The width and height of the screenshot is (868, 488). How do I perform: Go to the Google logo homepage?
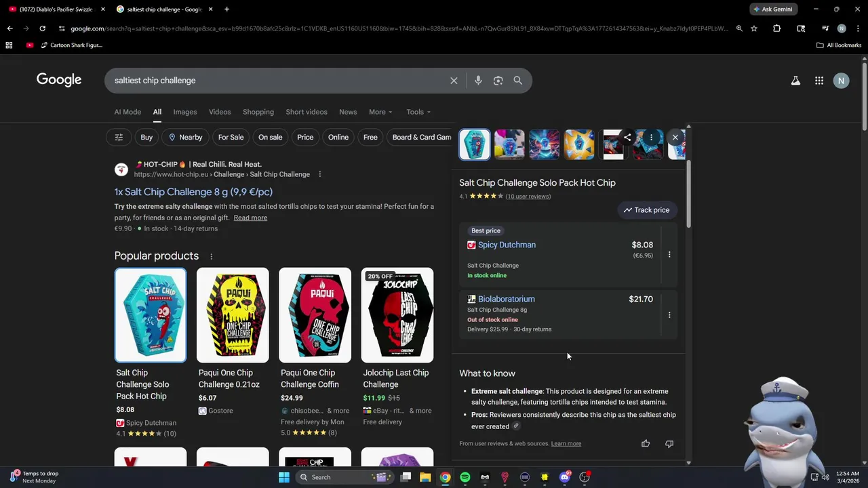point(59,80)
